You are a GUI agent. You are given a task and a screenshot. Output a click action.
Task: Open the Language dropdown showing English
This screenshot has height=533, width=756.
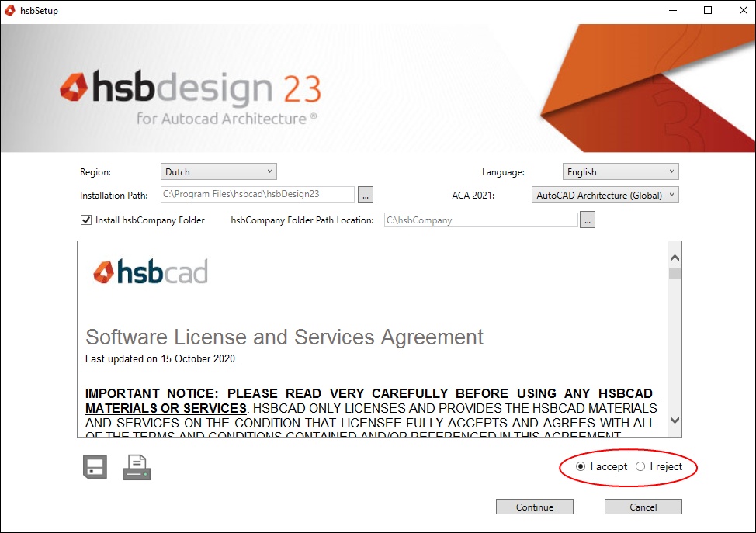(x=620, y=171)
